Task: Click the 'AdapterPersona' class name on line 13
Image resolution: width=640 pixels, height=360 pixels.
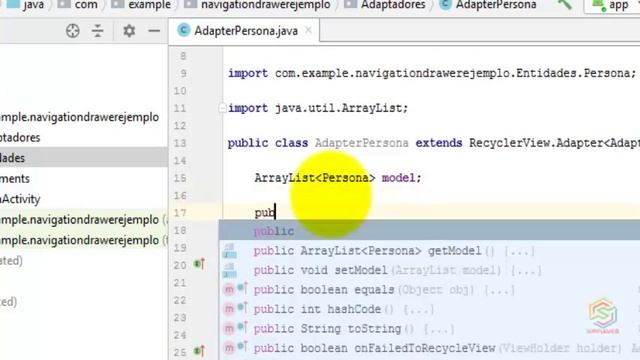Action: [x=362, y=143]
